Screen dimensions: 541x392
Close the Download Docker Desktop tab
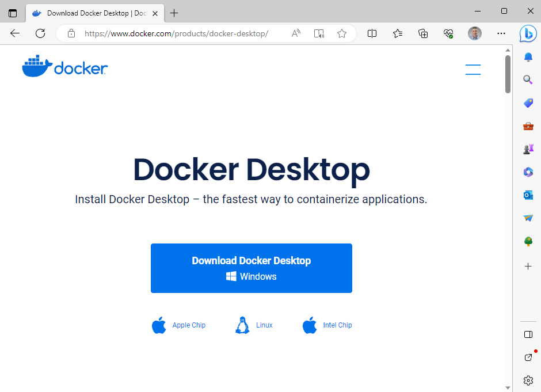coord(155,13)
